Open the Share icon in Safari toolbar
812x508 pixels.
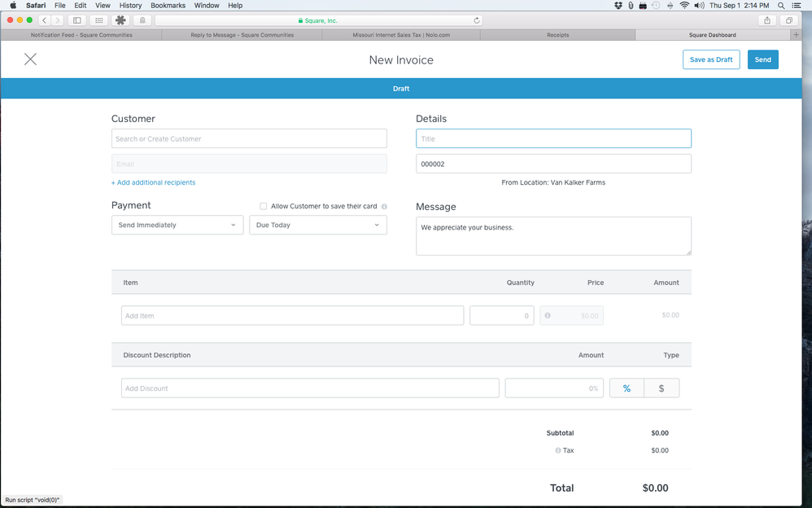[x=766, y=20]
